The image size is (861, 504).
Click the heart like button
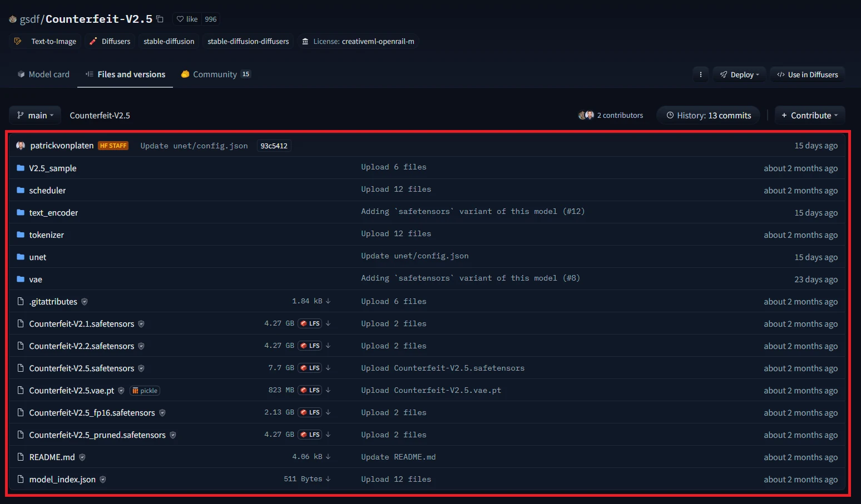[x=187, y=19]
